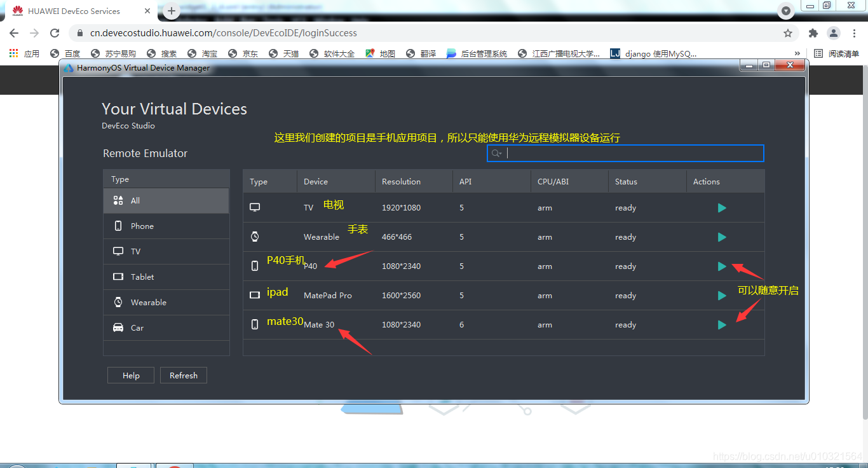Viewport: 868px width, 468px height.
Task: Click the 466*466 resolution cell
Action: [397, 237]
